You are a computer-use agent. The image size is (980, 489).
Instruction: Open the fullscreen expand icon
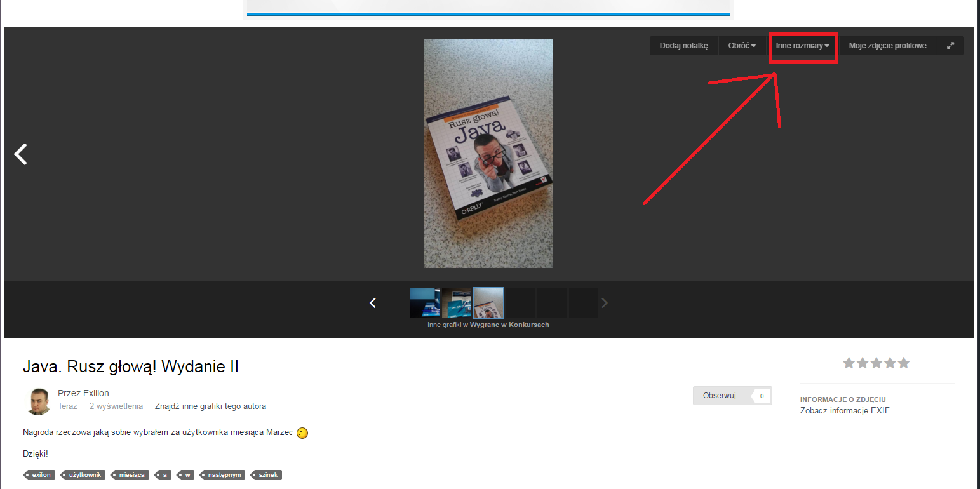pyautogui.click(x=950, y=46)
